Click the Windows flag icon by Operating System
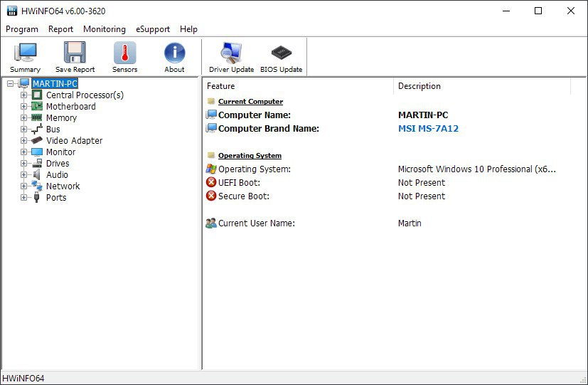Viewport: 588px width, 385px height. [x=211, y=169]
